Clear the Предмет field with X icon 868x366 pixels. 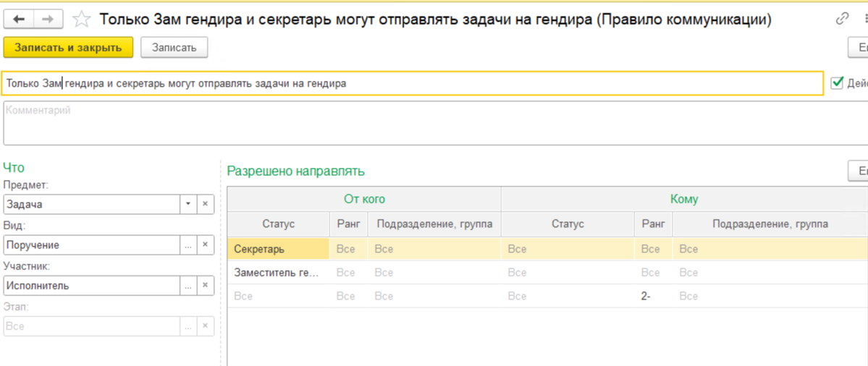(x=205, y=205)
